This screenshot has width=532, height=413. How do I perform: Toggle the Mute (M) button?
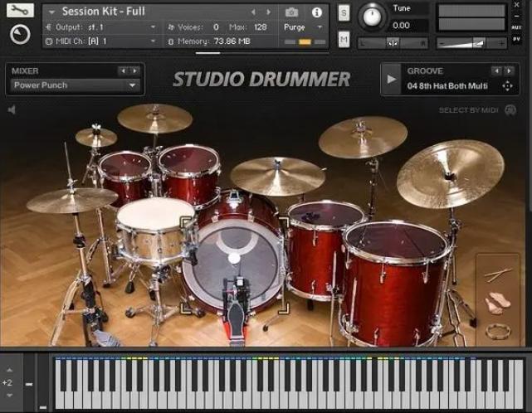tap(344, 39)
